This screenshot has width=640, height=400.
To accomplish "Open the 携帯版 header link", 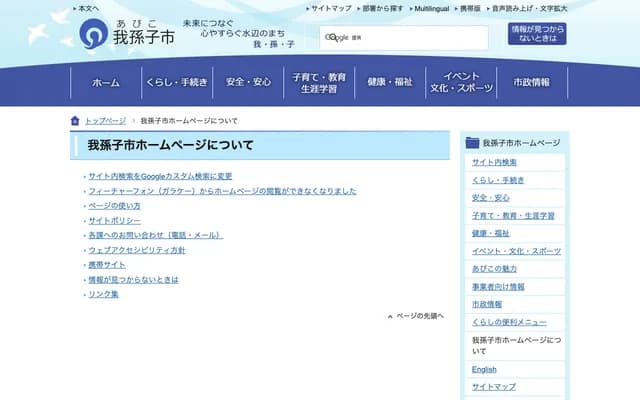I will coord(468,8).
